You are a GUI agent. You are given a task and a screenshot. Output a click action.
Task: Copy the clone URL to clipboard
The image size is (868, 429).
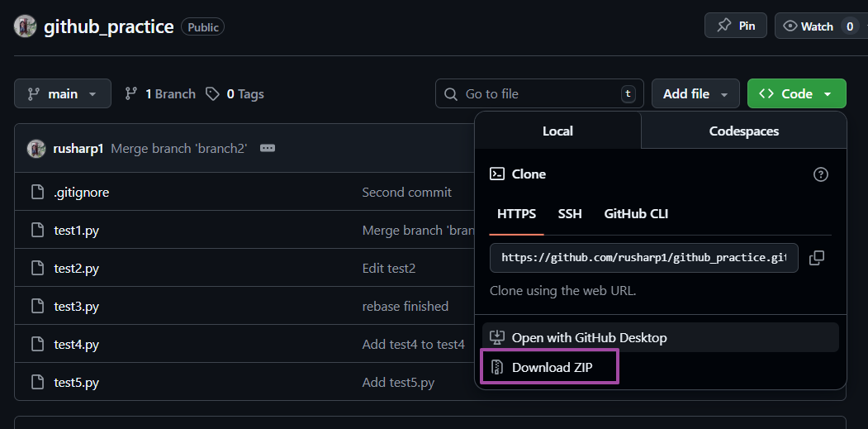[x=817, y=258]
